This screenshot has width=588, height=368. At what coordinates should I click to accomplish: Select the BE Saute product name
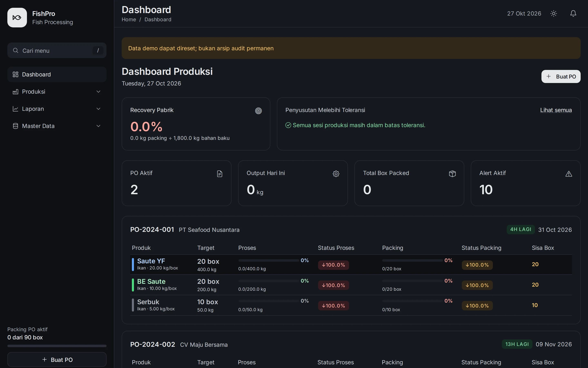[x=151, y=282]
